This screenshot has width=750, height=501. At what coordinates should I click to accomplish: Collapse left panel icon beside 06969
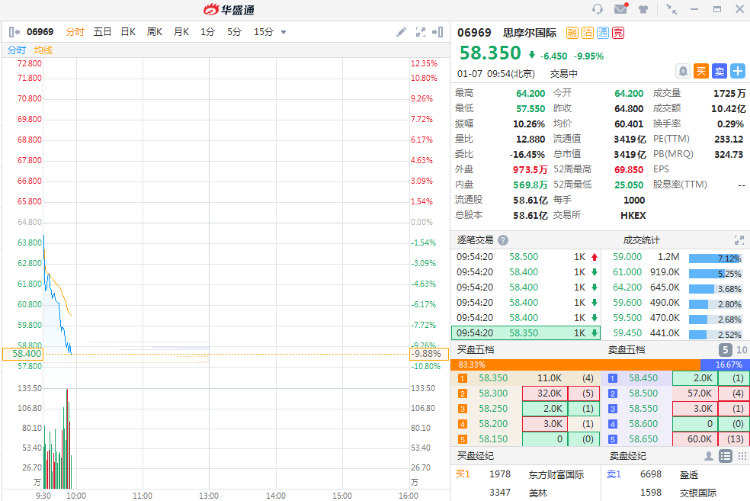tap(14, 32)
